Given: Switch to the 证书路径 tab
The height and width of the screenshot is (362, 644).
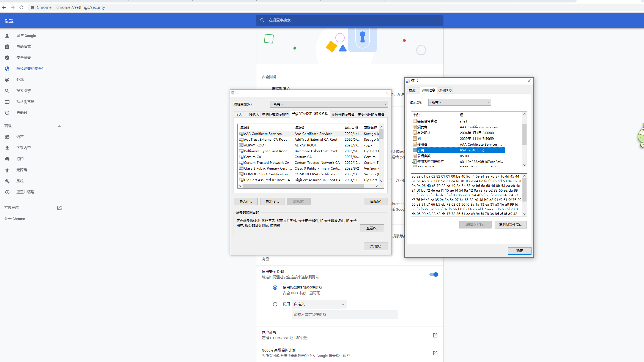Looking at the screenshot, I should click(x=445, y=91).
